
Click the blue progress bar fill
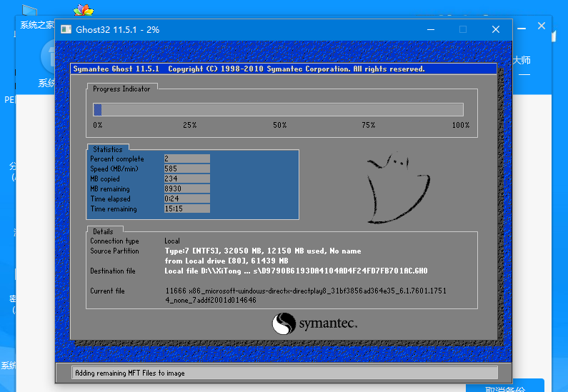[x=98, y=109]
